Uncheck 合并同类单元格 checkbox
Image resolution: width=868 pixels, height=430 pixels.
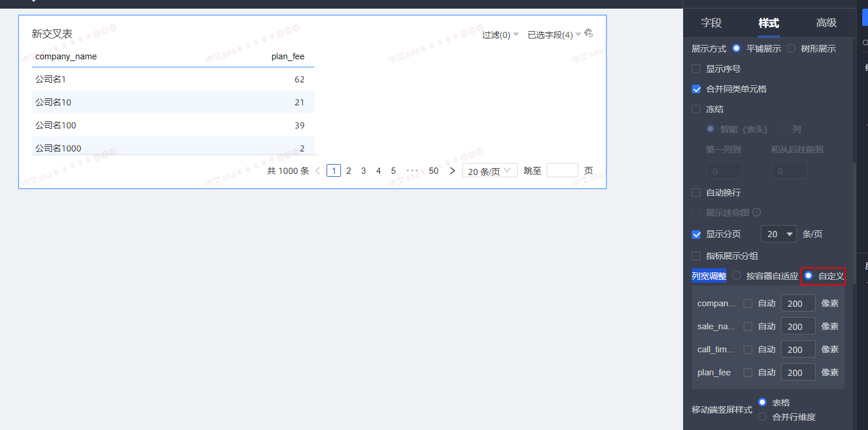pos(696,89)
